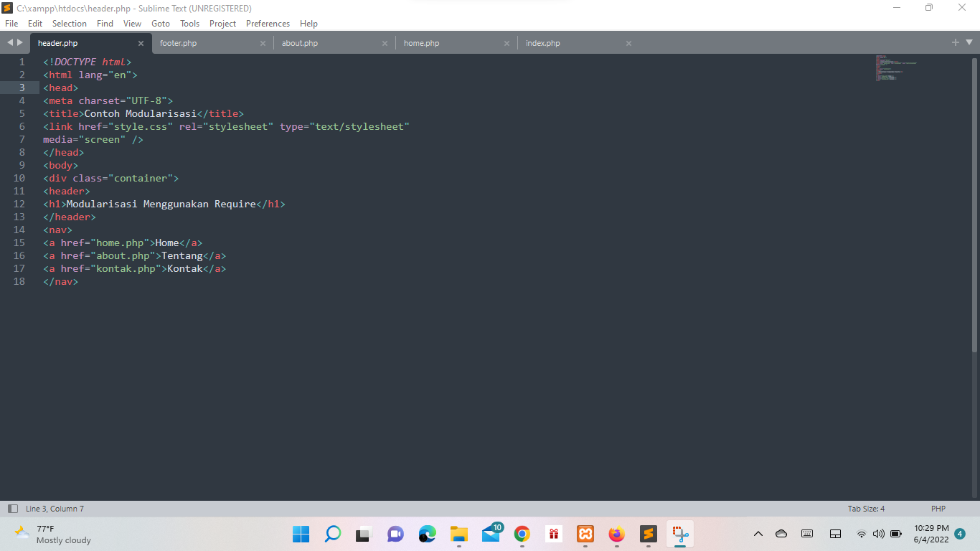980x551 pixels.
Task: Open XAMPP Control Panel from the taskbar
Action: (x=586, y=534)
